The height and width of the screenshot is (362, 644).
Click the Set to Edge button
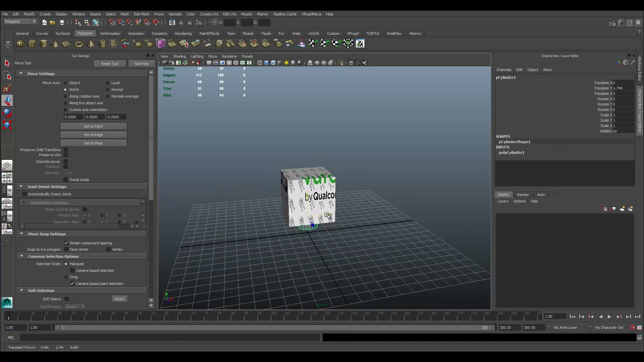click(94, 135)
